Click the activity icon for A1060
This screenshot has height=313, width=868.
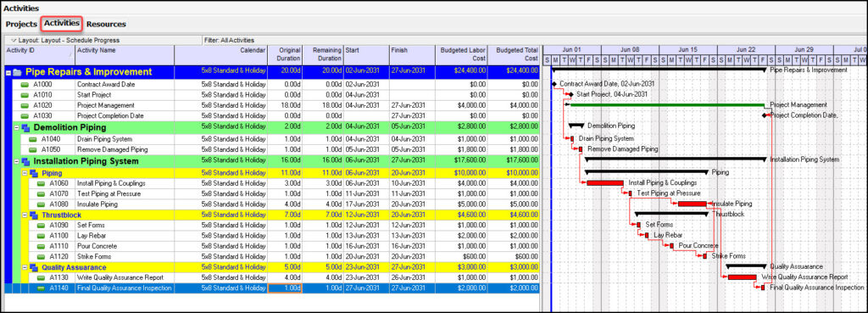coord(41,184)
